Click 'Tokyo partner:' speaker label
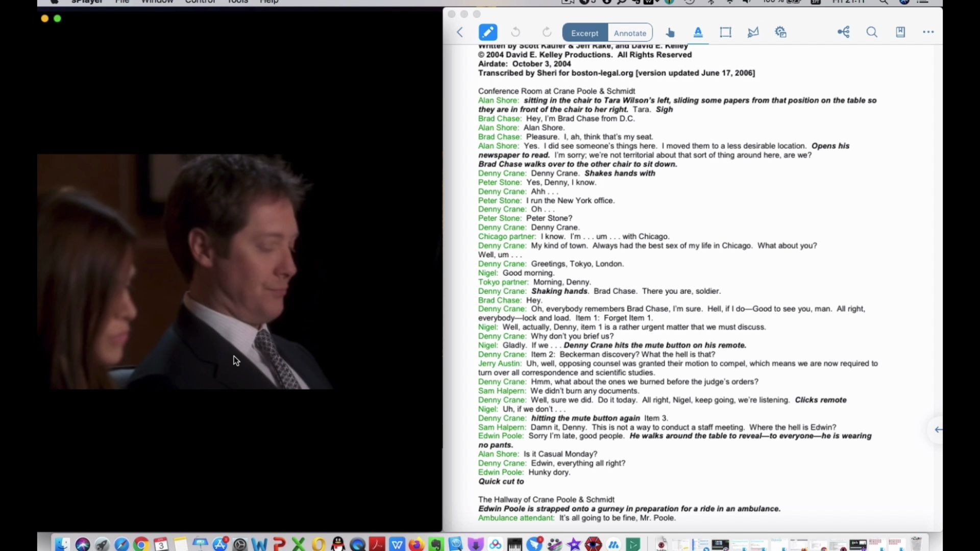Viewport: 980px width, 551px height. pos(503,282)
